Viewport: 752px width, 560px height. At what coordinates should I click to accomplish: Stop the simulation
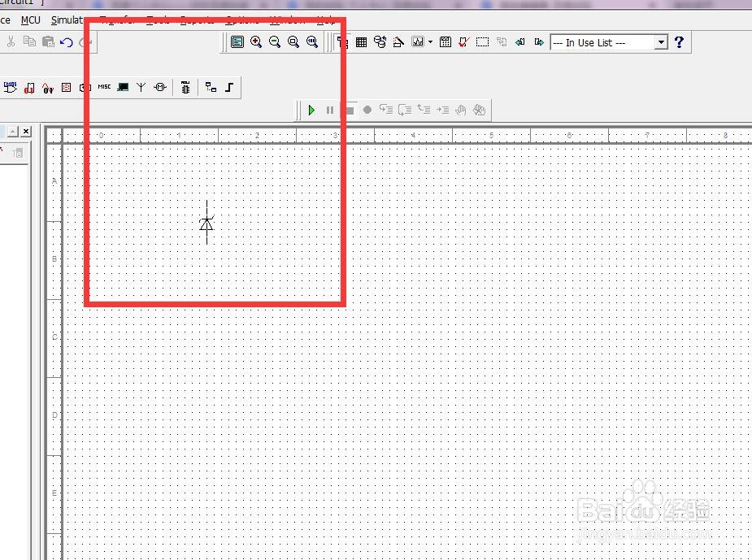click(x=350, y=111)
